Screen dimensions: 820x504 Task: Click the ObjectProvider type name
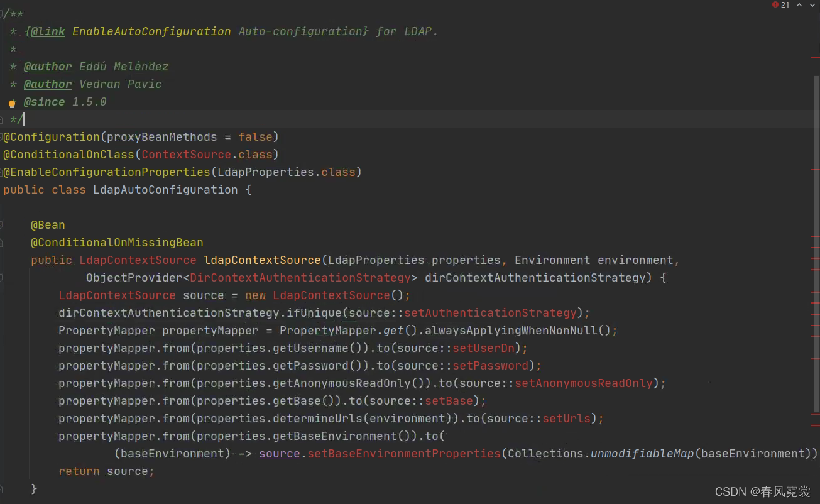(x=134, y=278)
